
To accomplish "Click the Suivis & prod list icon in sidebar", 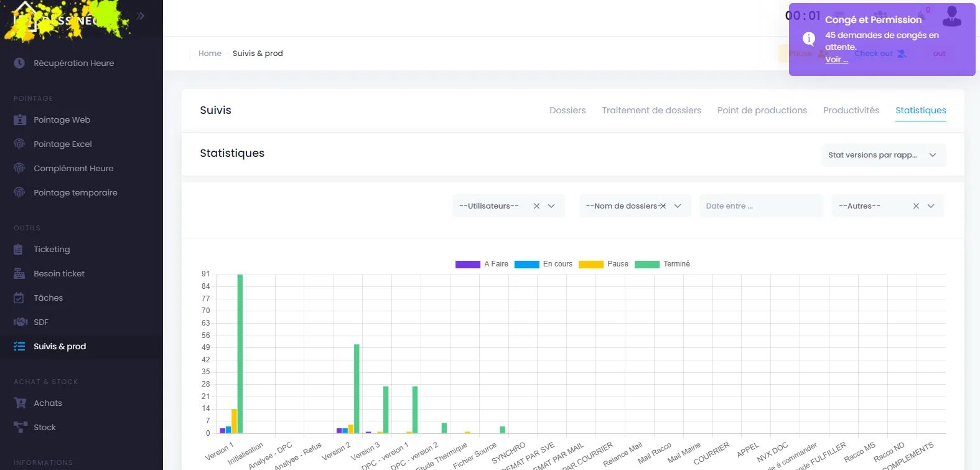I will point(19,346).
